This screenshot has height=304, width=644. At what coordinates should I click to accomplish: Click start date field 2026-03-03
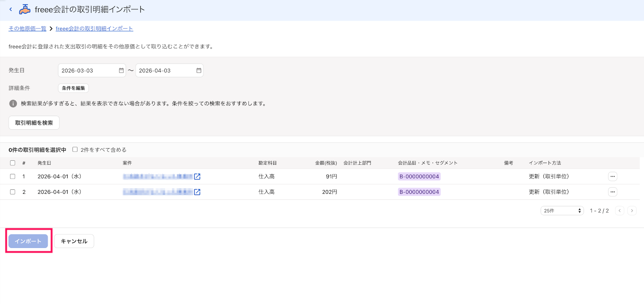[92, 70]
